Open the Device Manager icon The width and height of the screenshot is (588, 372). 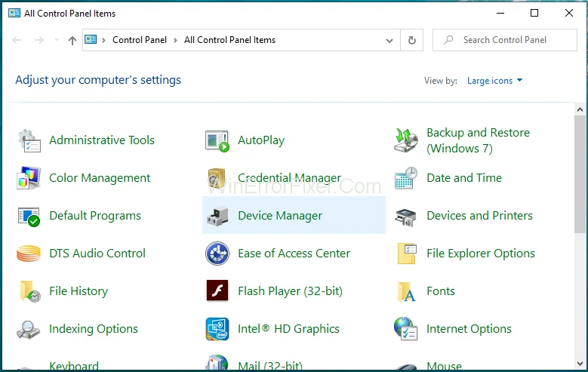point(217,217)
